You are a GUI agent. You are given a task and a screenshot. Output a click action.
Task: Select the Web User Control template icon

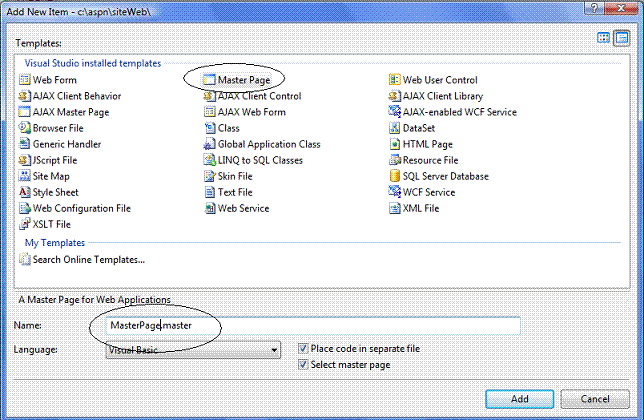pyautogui.click(x=394, y=80)
